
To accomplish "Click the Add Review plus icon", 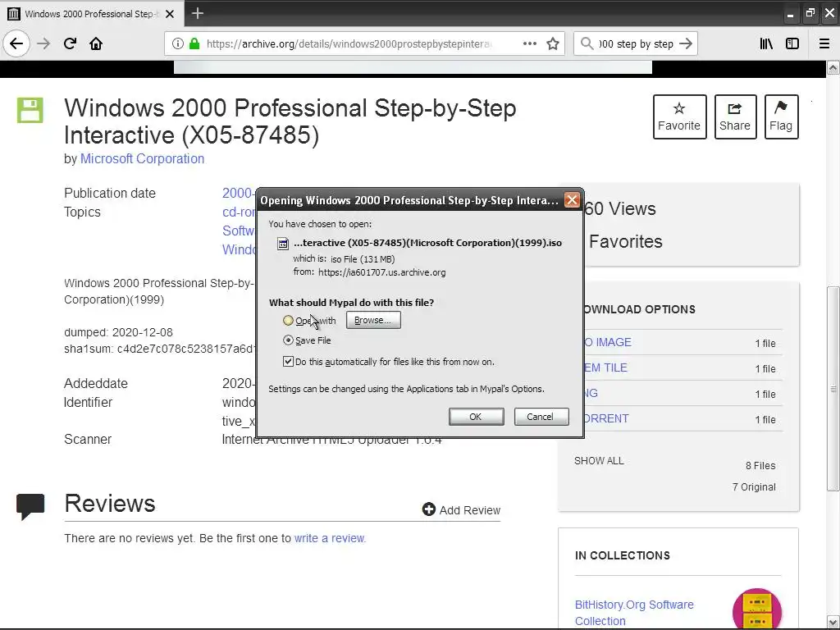I will click(x=428, y=509).
